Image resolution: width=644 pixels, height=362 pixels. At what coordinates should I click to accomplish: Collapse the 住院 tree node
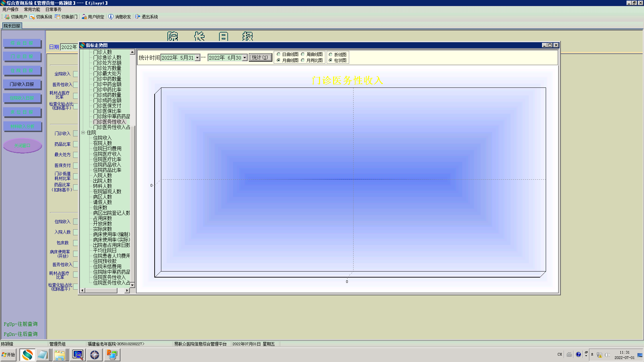point(83,133)
